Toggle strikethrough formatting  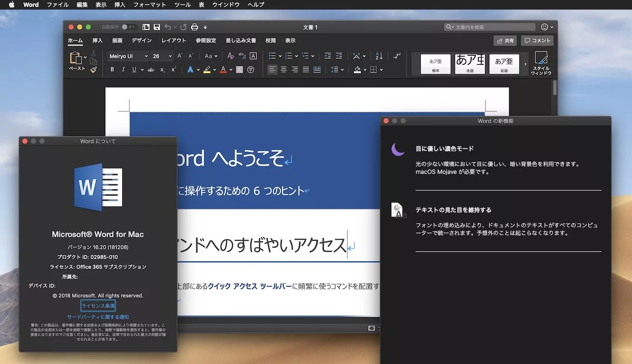(x=151, y=70)
